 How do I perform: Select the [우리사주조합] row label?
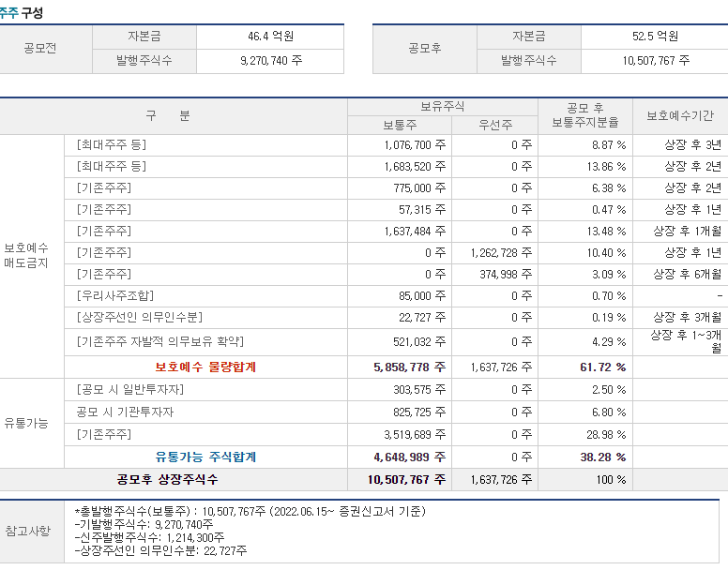115,295
